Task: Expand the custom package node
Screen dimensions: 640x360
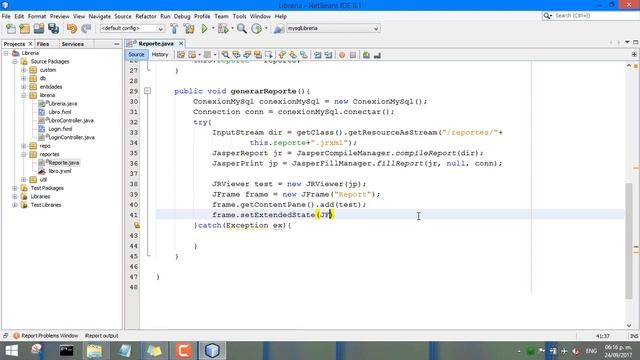Action: coord(24,70)
